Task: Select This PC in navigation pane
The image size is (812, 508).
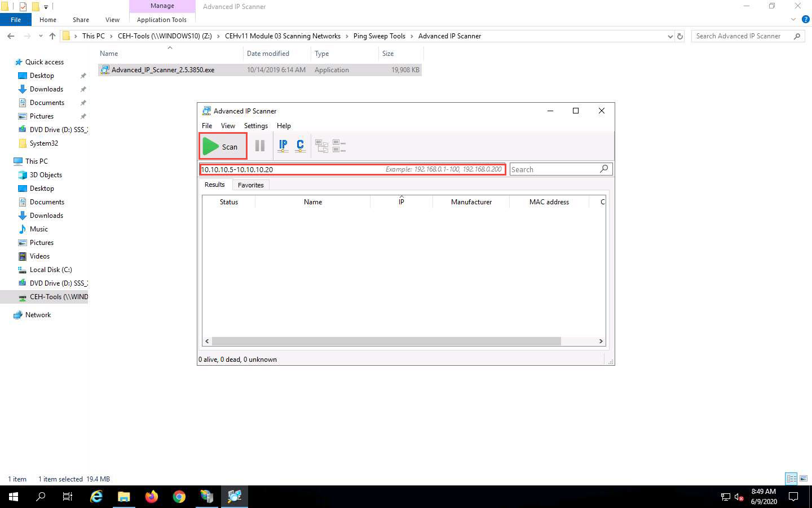Action: point(36,161)
